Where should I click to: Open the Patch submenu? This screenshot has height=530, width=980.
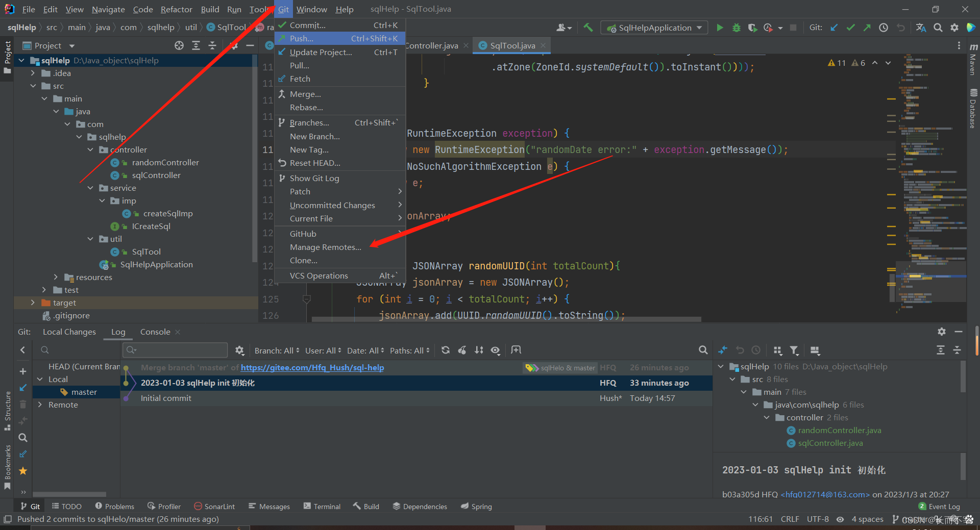[x=340, y=191]
